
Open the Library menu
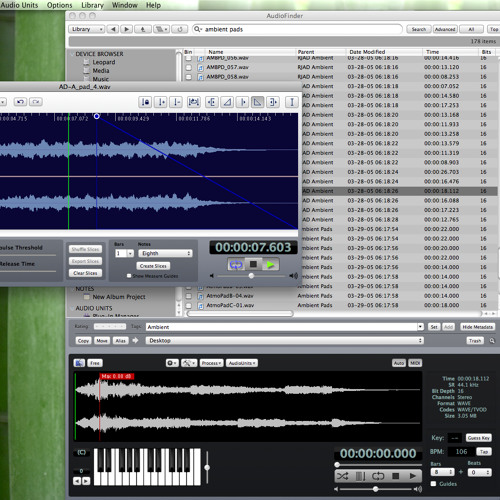(92, 5)
